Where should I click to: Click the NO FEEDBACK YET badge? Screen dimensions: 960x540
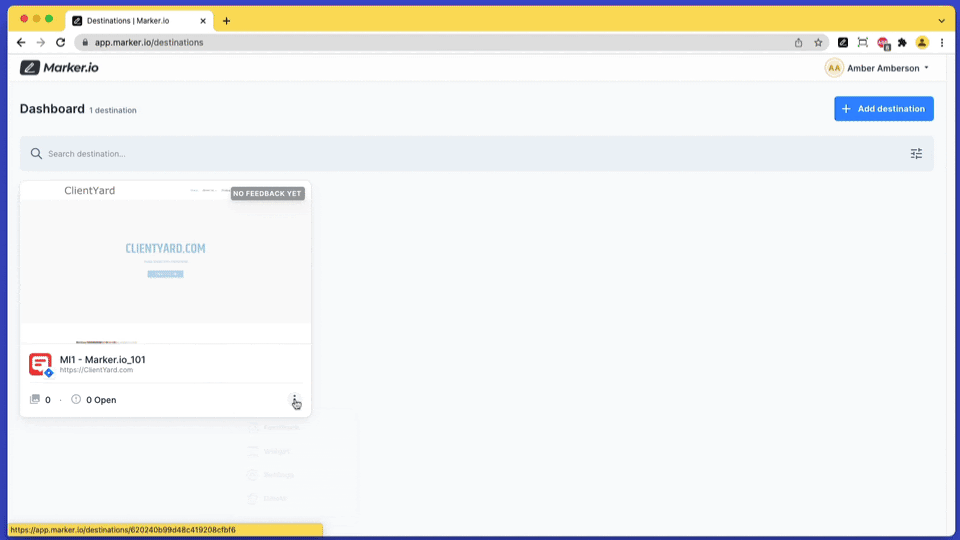tap(268, 193)
